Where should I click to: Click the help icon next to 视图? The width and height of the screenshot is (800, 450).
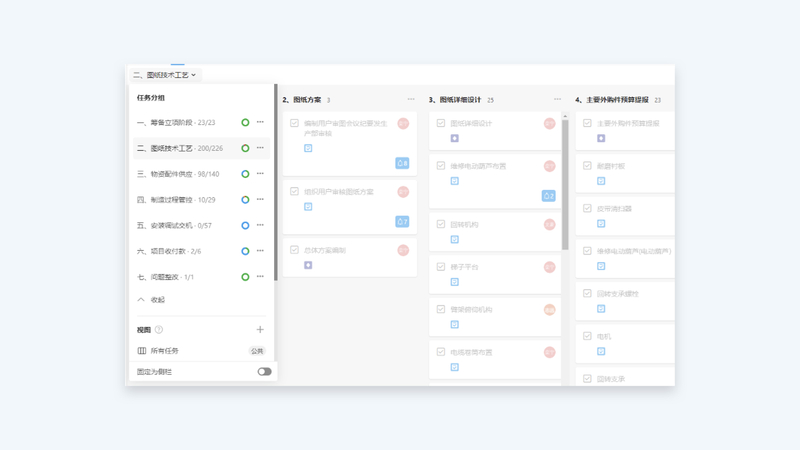(x=159, y=330)
